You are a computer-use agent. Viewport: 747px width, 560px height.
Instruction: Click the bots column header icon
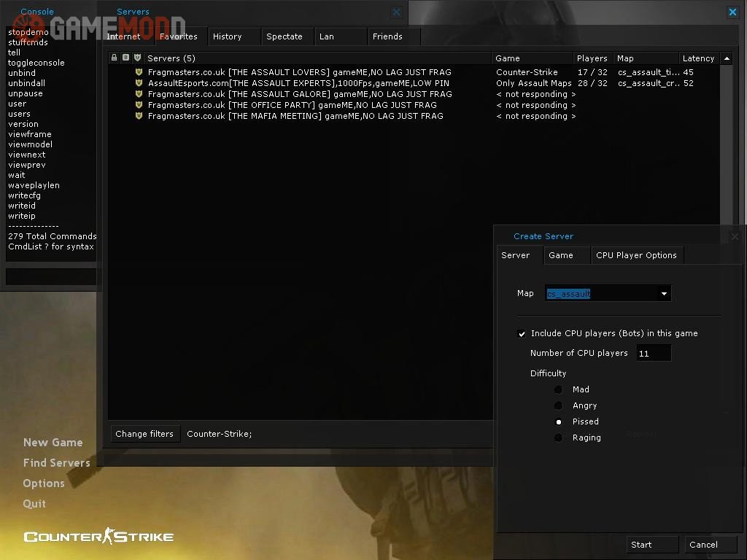(125, 58)
